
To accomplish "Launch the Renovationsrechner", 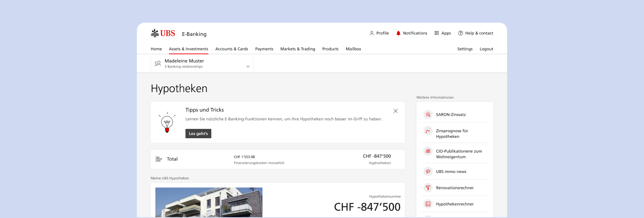I will [x=455, y=188].
